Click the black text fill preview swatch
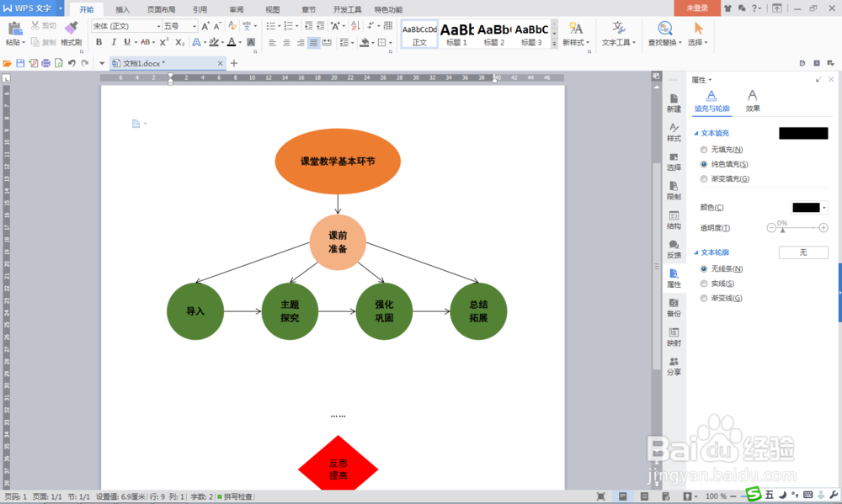 [803, 133]
